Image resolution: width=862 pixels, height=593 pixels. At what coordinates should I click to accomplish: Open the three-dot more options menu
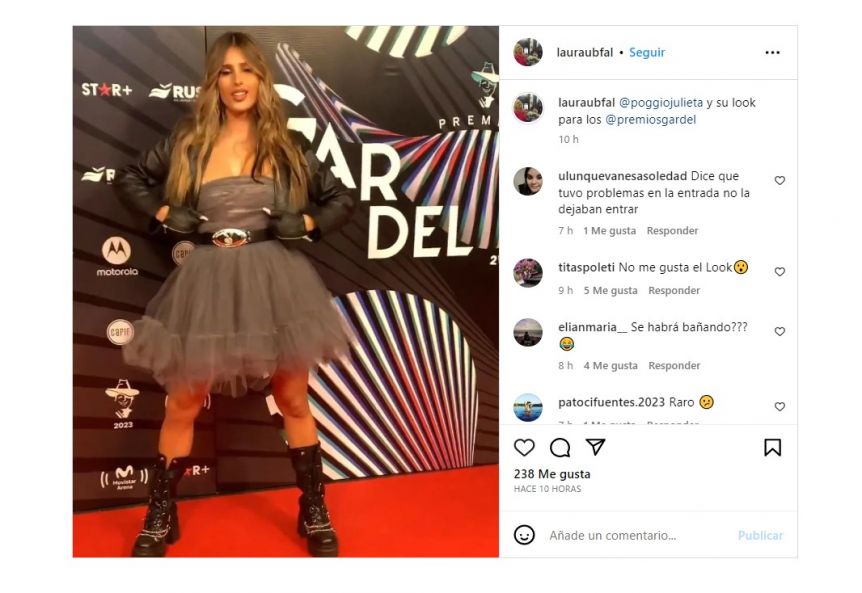[x=772, y=53]
